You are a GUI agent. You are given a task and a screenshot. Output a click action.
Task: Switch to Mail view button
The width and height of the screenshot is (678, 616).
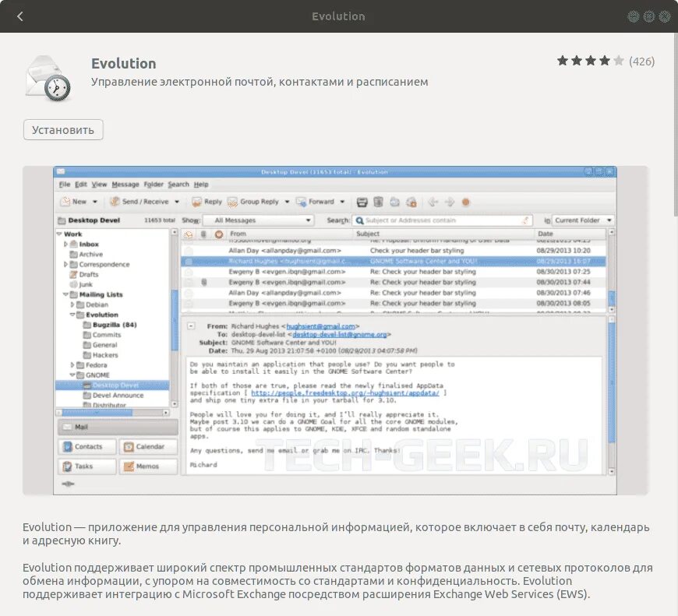[x=118, y=427]
